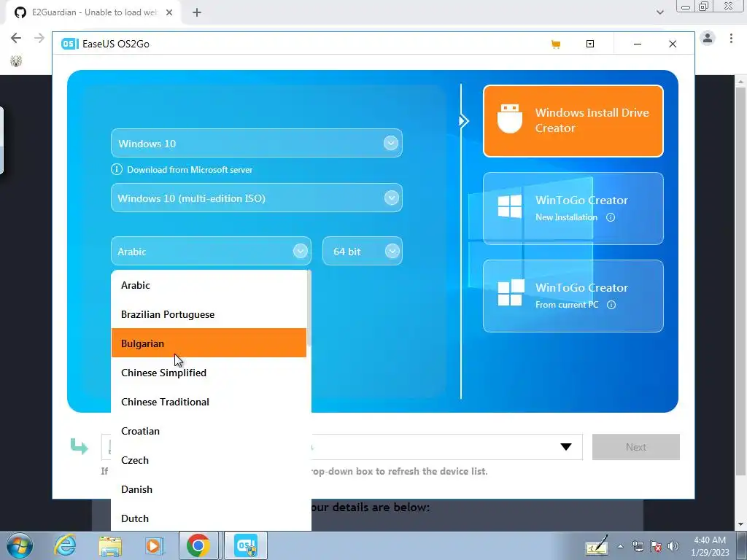Click the shopping cart icon in EaseUS title bar
This screenshot has width=747, height=560.
click(x=555, y=44)
